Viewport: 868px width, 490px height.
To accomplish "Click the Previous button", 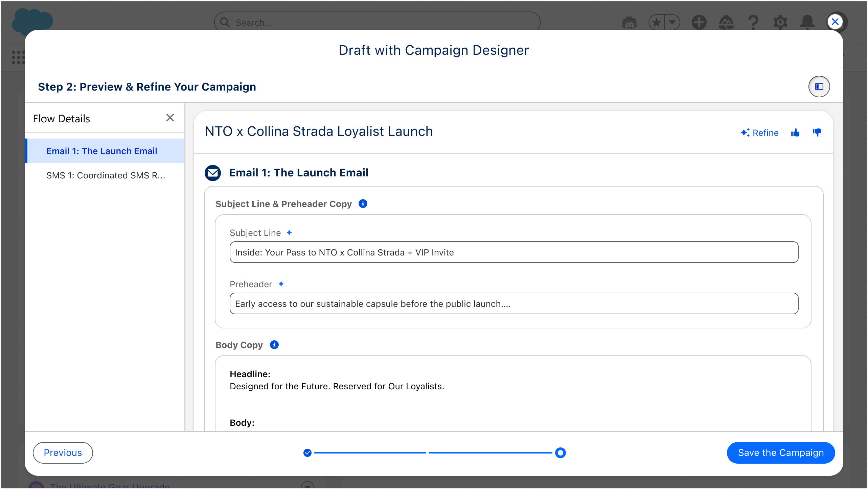I will [63, 452].
